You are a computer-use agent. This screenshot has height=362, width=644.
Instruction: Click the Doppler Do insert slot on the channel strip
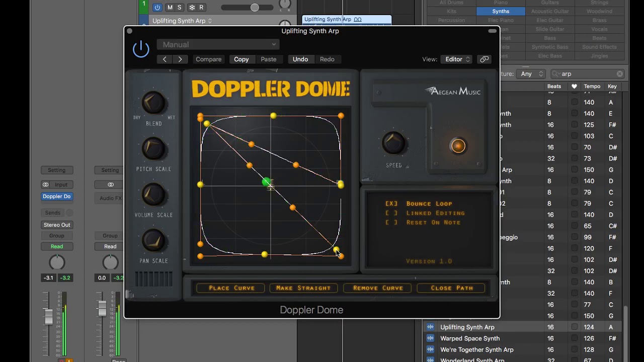[57, 197]
